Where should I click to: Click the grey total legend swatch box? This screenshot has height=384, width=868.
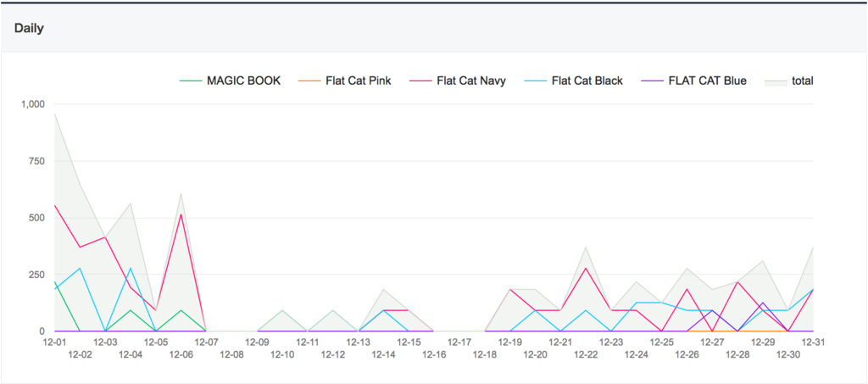tap(776, 81)
